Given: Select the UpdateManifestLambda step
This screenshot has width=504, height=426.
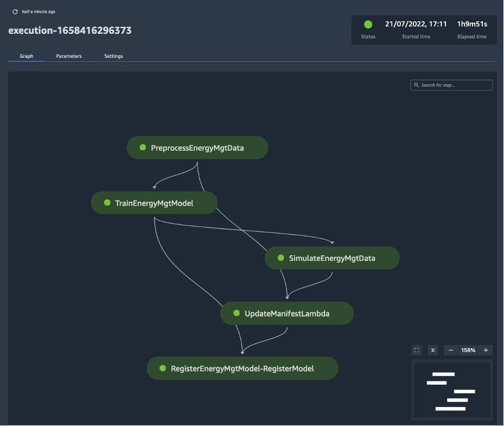Looking at the screenshot, I should tap(287, 313).
